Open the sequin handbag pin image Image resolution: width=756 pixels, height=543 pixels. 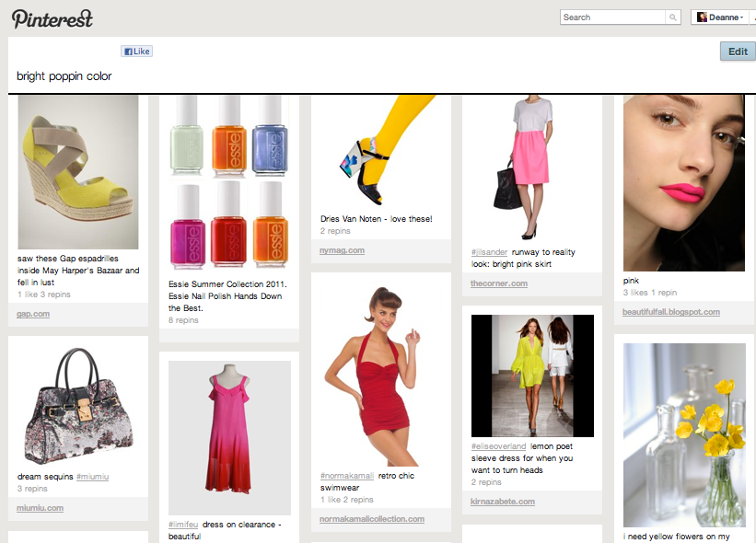[78, 406]
